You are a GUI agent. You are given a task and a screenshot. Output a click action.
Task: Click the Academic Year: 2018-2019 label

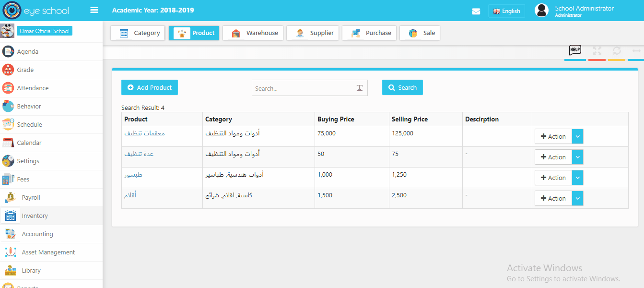click(153, 10)
